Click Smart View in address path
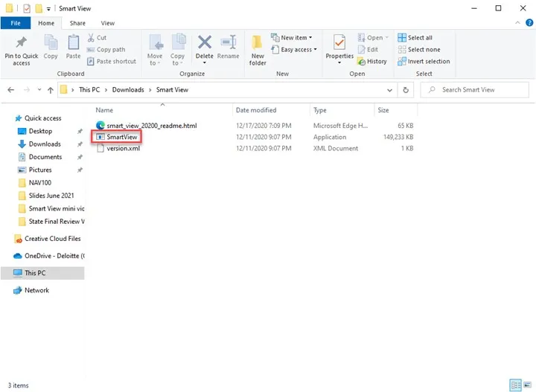Viewport: 536px width, 392px height. coord(172,90)
